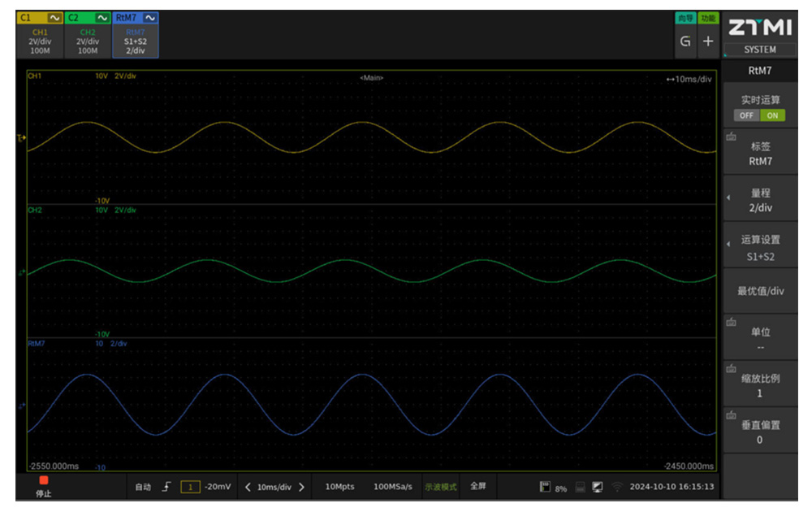The width and height of the screenshot is (812, 512).
Task: Click the CH1 waveform label
Action: (x=35, y=76)
